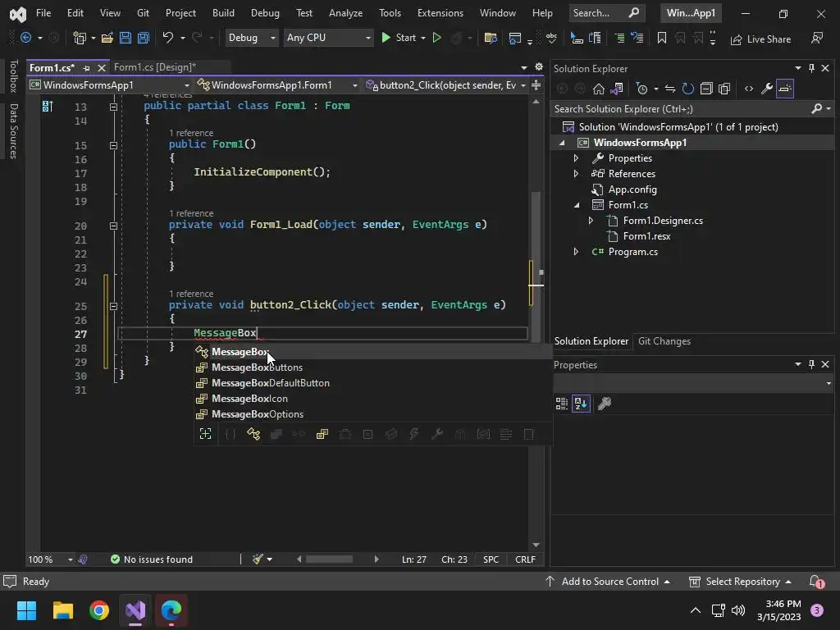This screenshot has height=630, width=840.
Task: Open the WindowsFormsApp1 project scope dropdown
Action: (109, 85)
